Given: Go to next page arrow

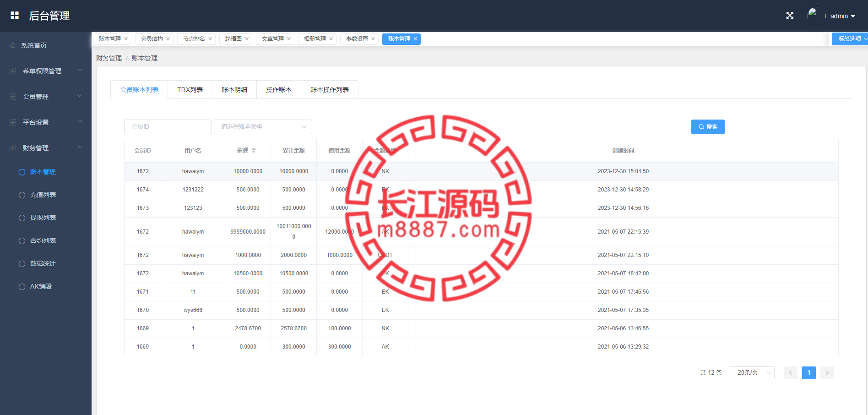Looking at the screenshot, I should (827, 373).
